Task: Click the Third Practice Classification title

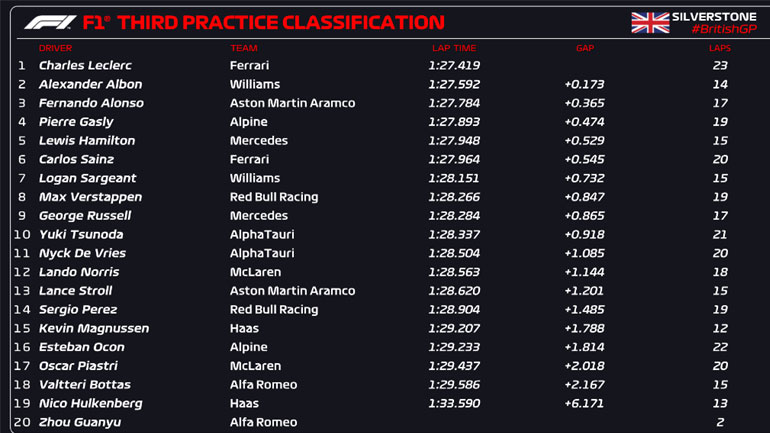Action: pos(263,22)
